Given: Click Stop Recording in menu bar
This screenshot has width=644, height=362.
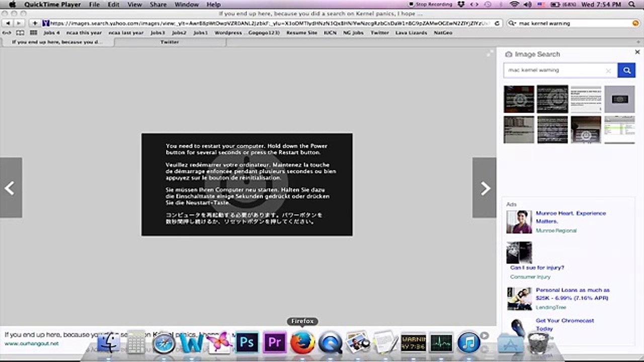Looking at the screenshot, I should tap(430, 5).
